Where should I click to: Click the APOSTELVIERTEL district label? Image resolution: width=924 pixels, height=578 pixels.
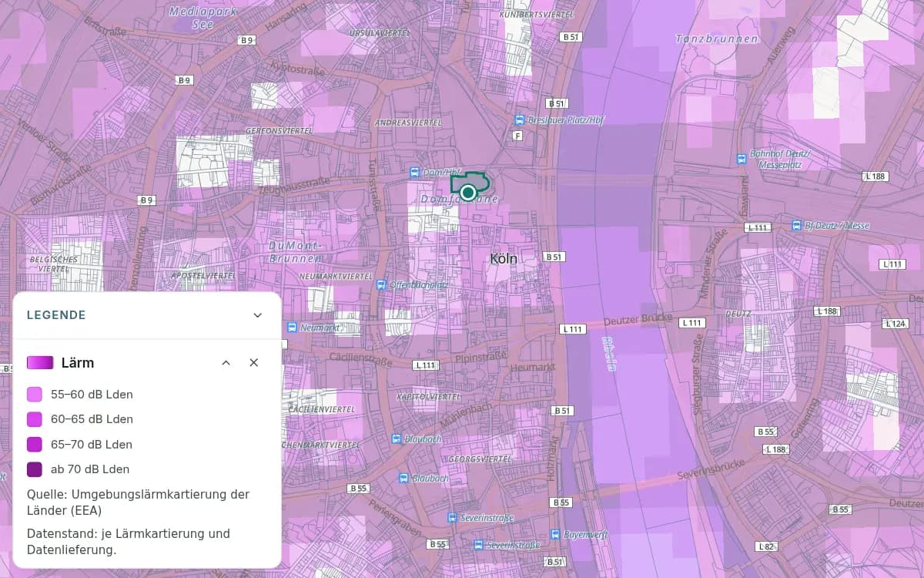tap(203, 275)
